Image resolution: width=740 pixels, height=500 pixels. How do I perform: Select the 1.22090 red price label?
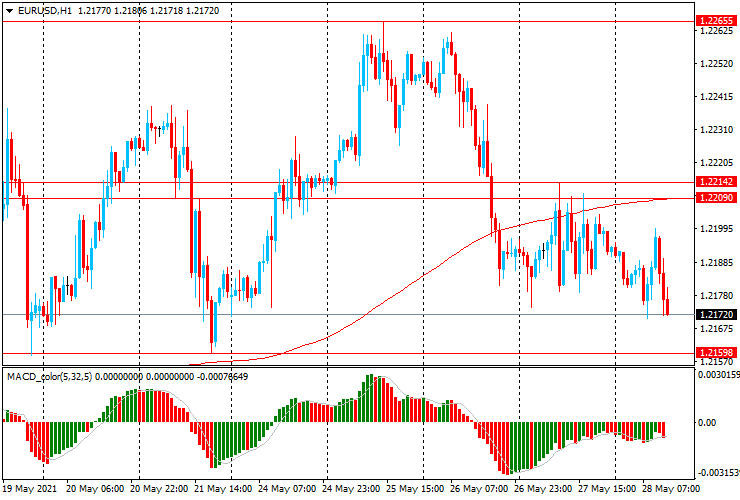716,197
